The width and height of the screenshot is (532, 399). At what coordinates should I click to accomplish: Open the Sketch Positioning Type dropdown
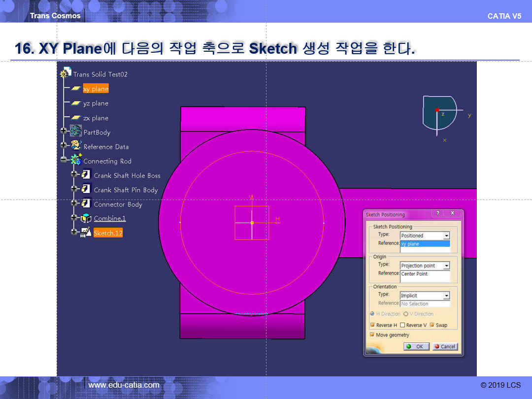pyautogui.click(x=446, y=236)
